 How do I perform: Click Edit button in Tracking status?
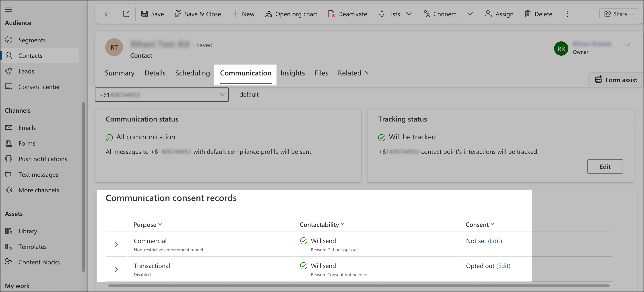[605, 166]
